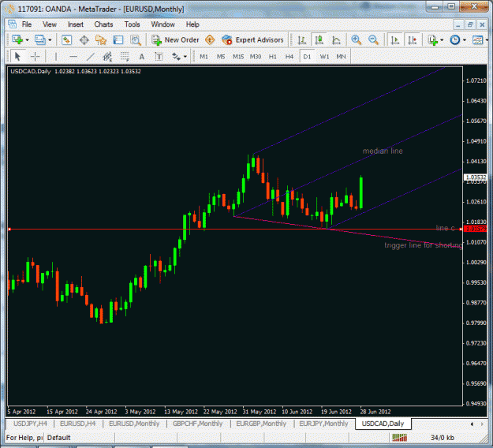Switch to M30 timeframe
Screen dimensions: 493x448
pyautogui.click(x=256, y=57)
